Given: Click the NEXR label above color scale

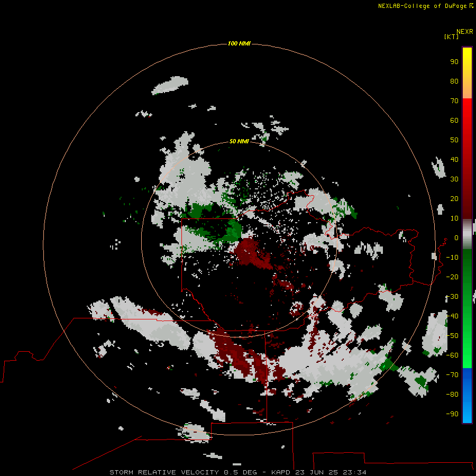Looking at the screenshot, I should pyautogui.click(x=464, y=32).
